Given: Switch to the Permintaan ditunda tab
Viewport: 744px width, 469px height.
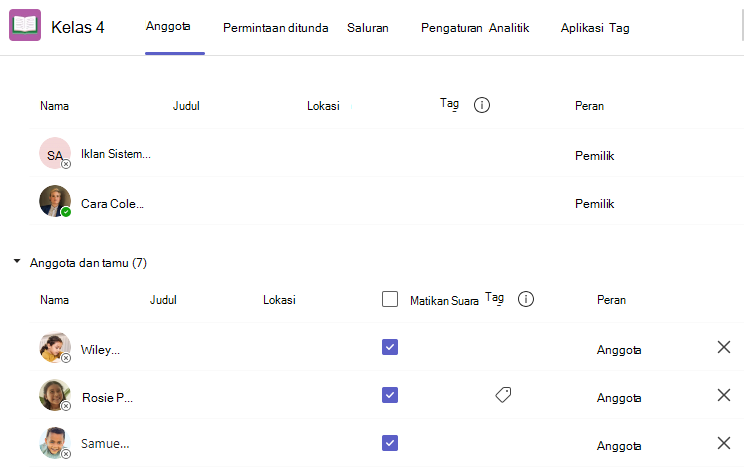Looking at the screenshot, I should (x=276, y=28).
